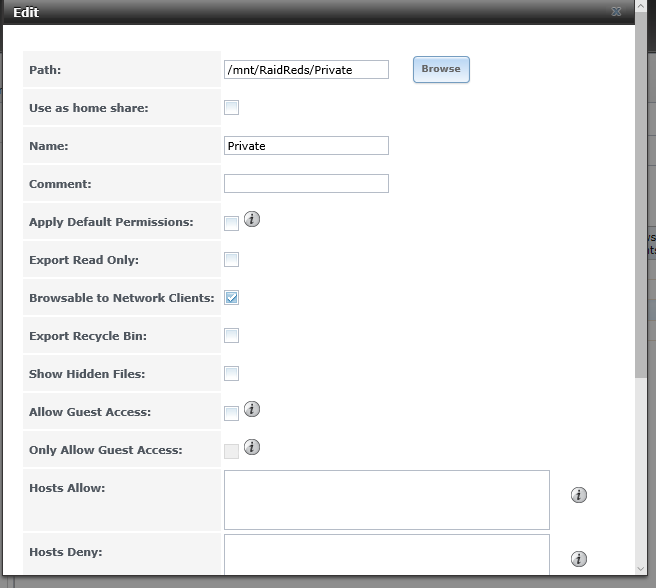This screenshot has height=588, width=656.
Task: Open info tooltip for Allow Guest Access
Action: tap(252, 409)
